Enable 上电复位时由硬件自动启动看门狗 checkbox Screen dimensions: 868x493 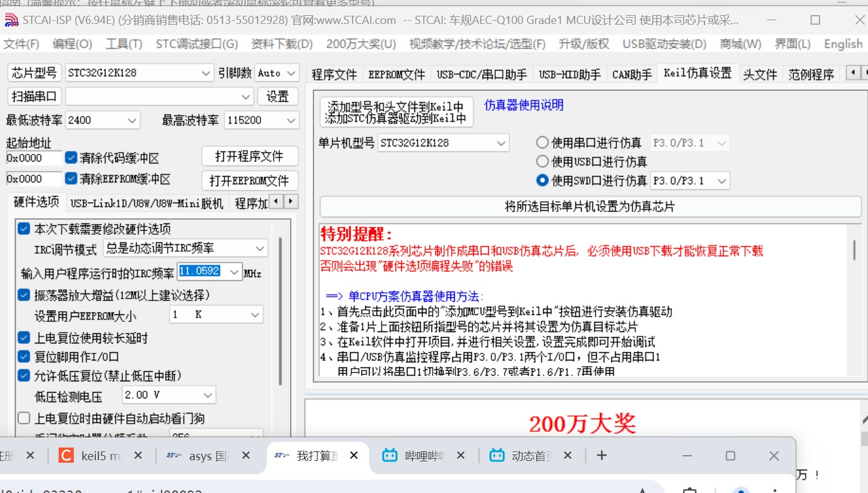pyautogui.click(x=24, y=418)
